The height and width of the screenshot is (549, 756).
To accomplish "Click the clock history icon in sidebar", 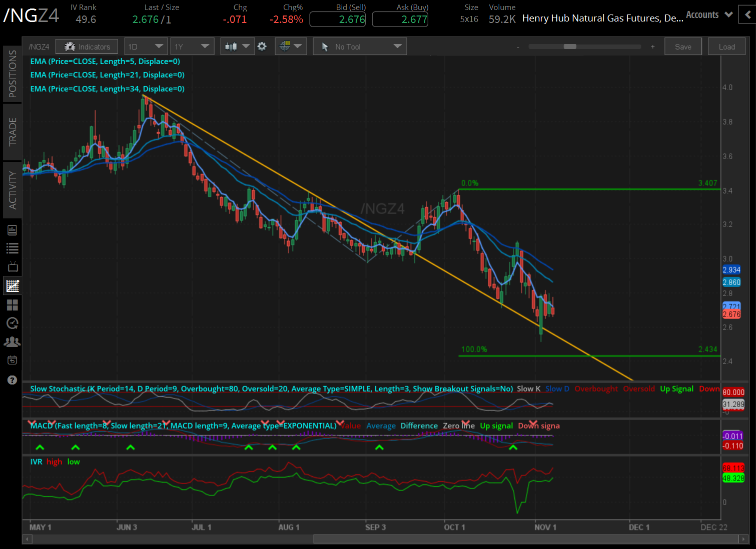I will click(x=13, y=323).
